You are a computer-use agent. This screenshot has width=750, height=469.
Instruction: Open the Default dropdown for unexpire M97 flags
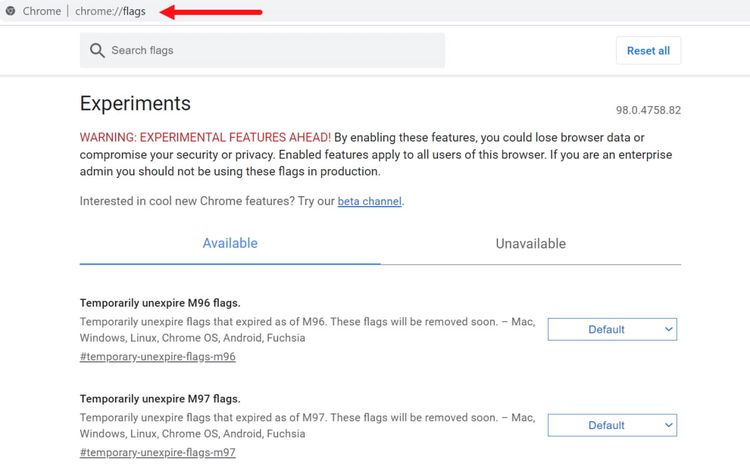[612, 425]
